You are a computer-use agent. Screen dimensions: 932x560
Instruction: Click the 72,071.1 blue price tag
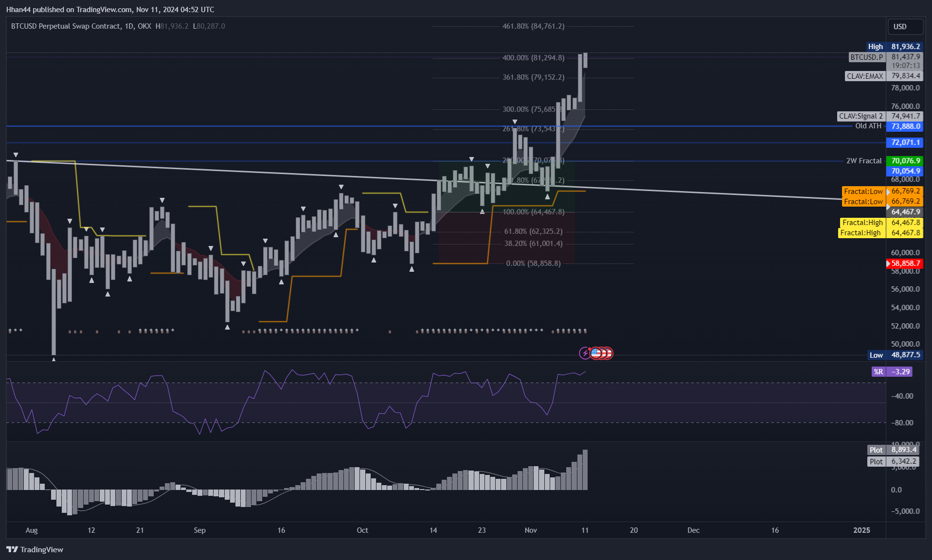click(x=905, y=142)
